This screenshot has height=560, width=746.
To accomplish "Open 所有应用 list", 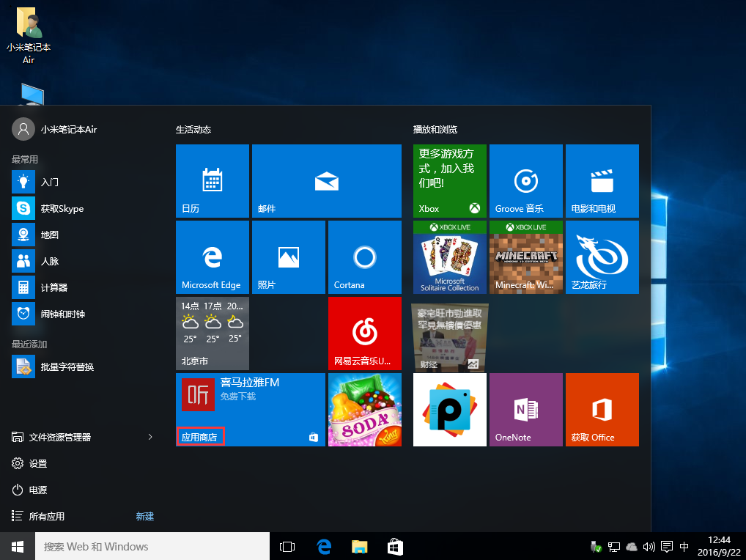I will 47,516.
